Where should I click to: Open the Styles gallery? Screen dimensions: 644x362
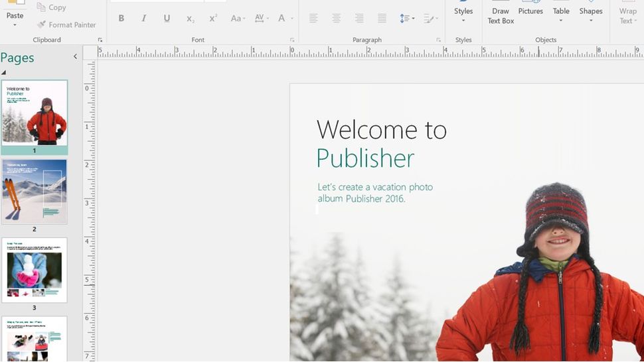pos(463,15)
